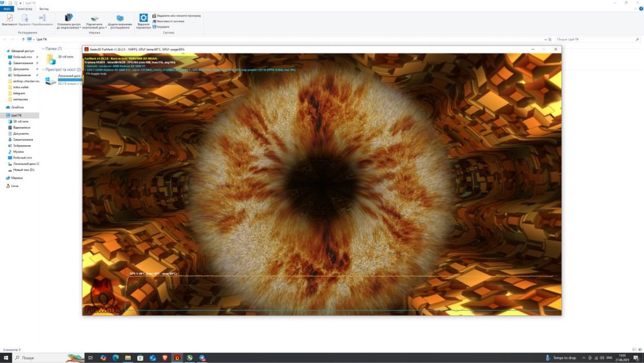Open the airdrop-checker folder in sidebar
Viewport: 644px width, 363px height.
pos(23,81)
